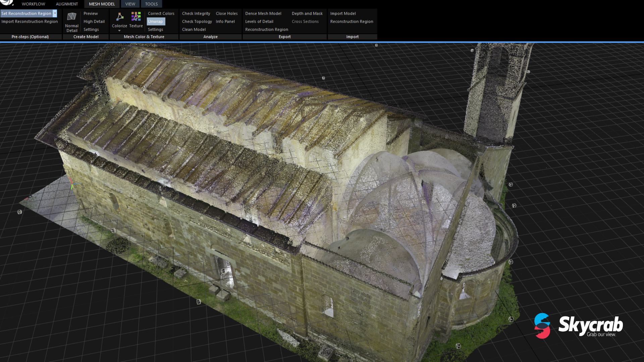Start High Detail model creation
This screenshot has width=644, height=362.
94,21
